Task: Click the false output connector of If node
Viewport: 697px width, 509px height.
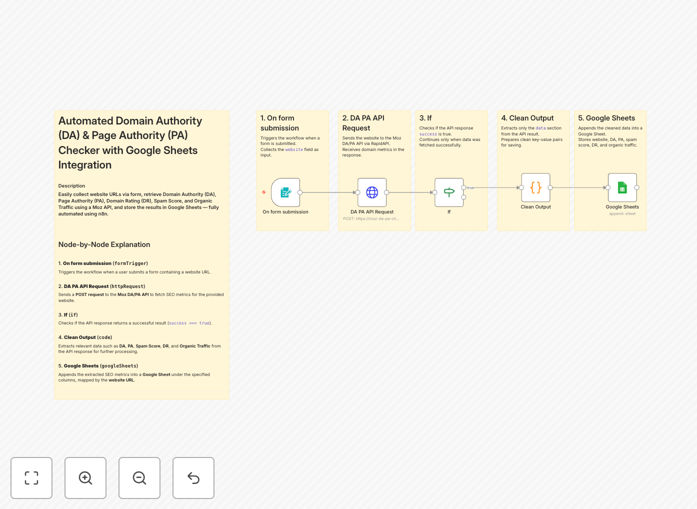Action: click(464, 197)
